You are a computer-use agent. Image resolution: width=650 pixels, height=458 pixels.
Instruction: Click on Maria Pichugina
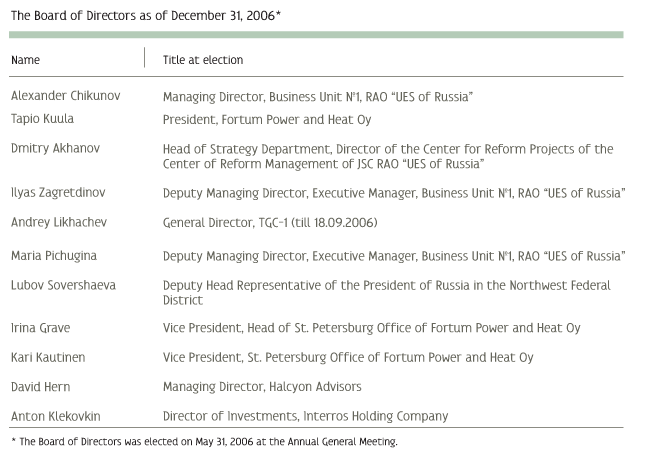pos(54,256)
